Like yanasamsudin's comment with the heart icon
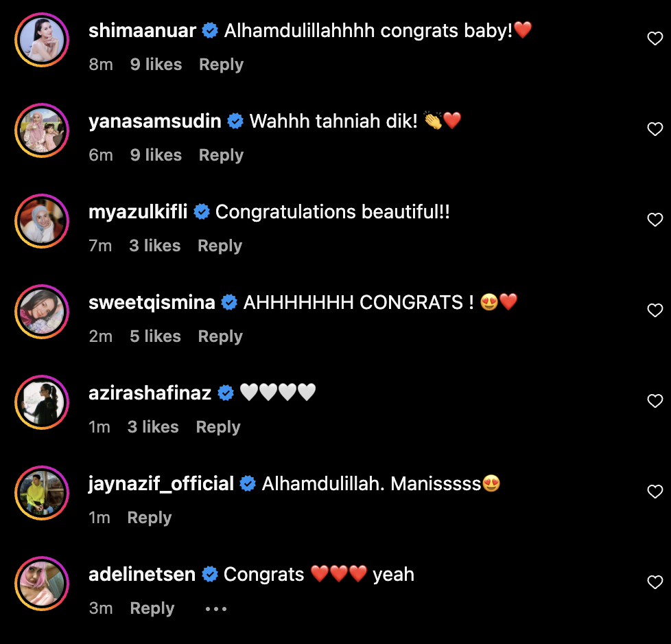 pos(655,129)
